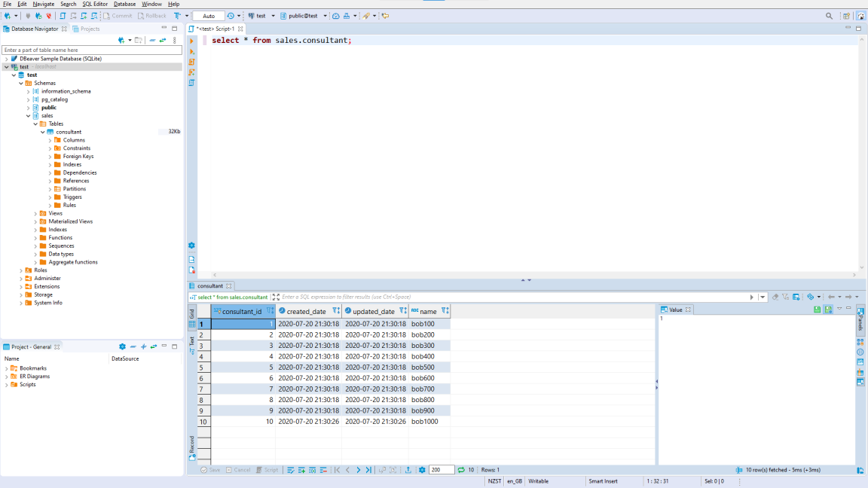Collapse the consultant table node
This screenshot has width=868, height=488.
tap(43, 133)
